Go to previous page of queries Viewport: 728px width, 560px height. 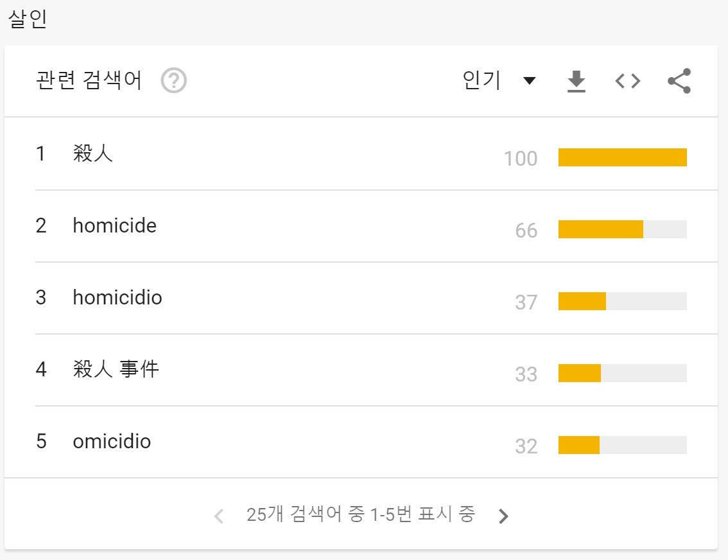point(219,516)
